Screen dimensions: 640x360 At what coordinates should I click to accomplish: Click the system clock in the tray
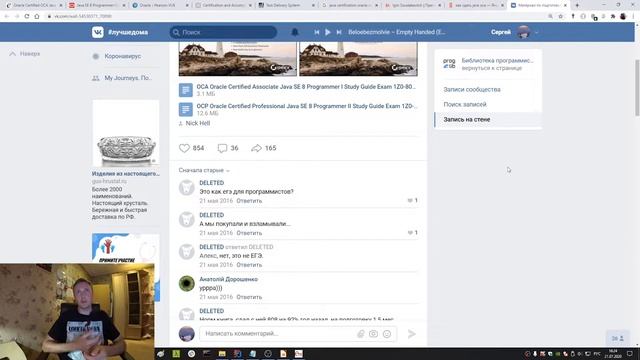pyautogui.click(x=613, y=353)
